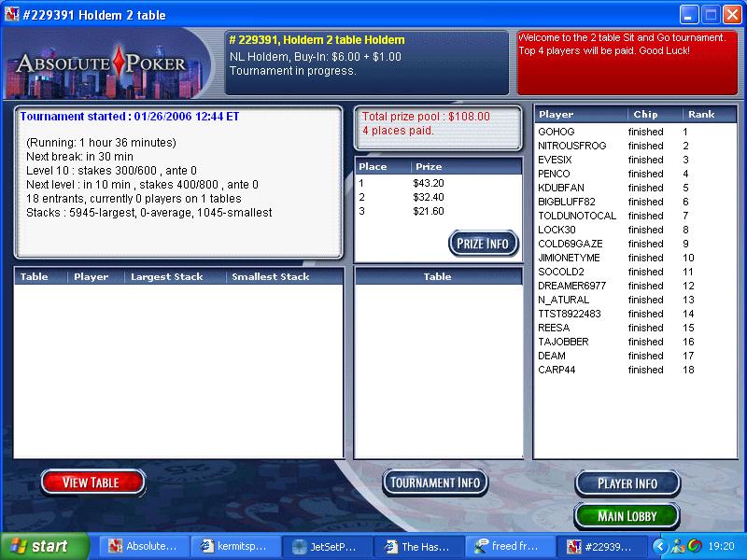
Task: Switch to JetSetP taskbar window
Action: click(327, 546)
